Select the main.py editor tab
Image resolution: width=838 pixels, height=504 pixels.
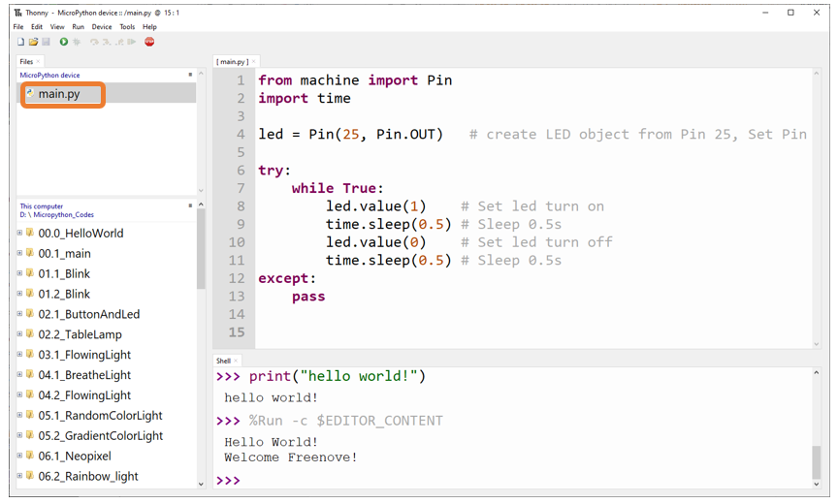pos(233,62)
